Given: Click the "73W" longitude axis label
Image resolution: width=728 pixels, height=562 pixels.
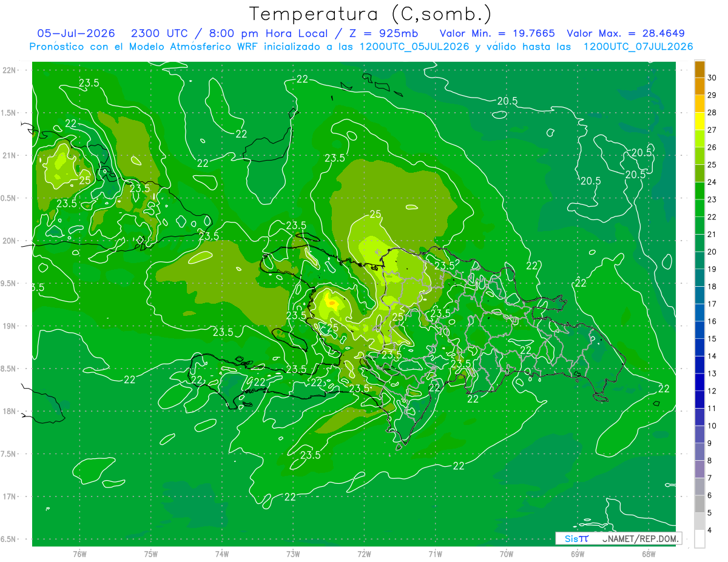Looking at the screenshot, I should [293, 554].
